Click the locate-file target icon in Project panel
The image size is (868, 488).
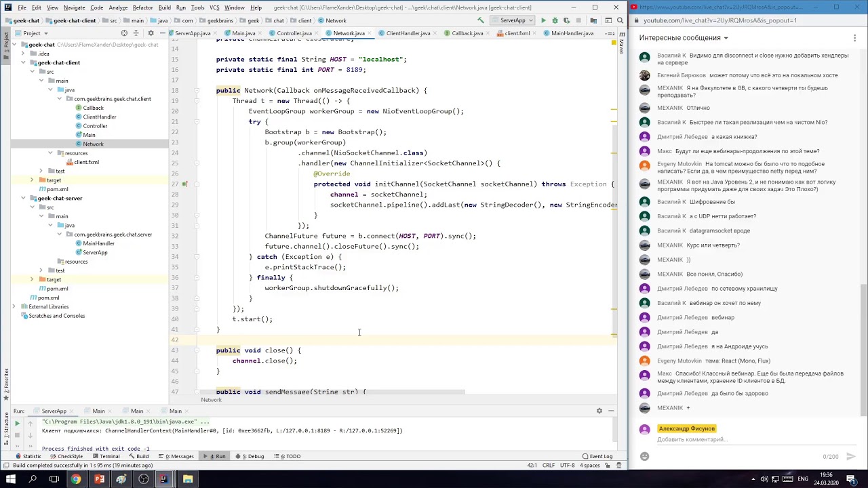click(124, 33)
